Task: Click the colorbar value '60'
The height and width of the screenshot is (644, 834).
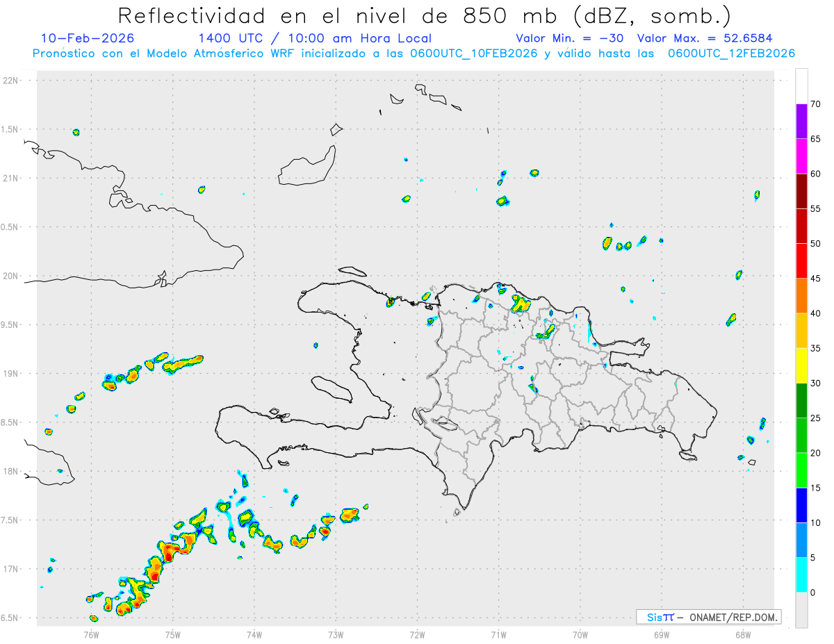Action: point(816,174)
